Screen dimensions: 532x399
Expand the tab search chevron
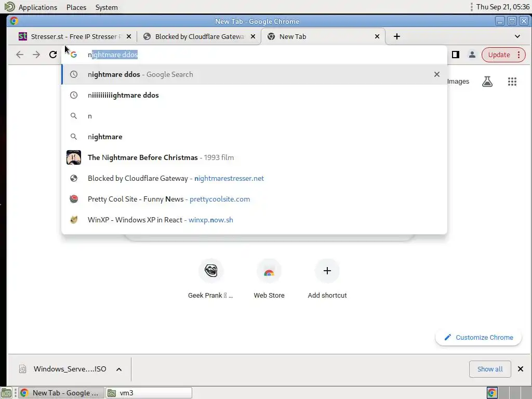(x=517, y=36)
